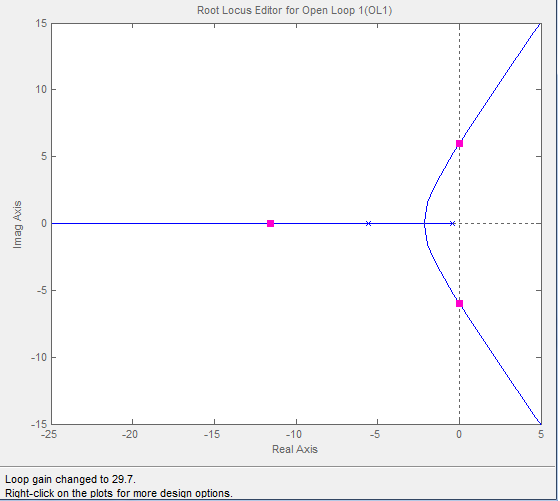Click the 10 tick label on the imaginary axis
This screenshot has height=501, width=560.
coord(41,89)
